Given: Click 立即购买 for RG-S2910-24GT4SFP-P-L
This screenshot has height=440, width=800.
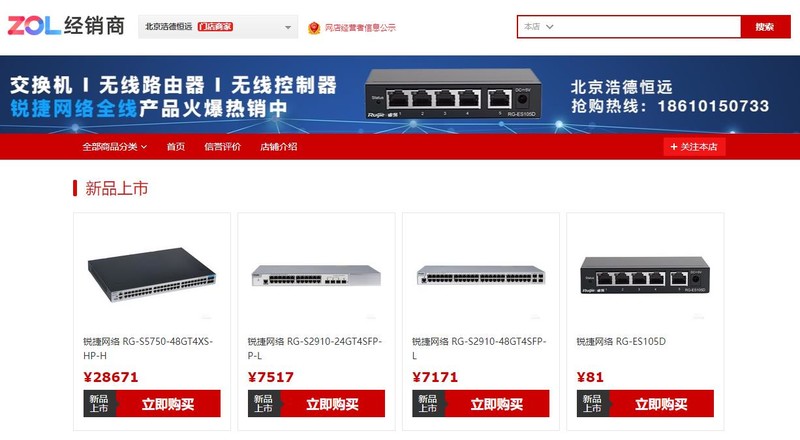Looking at the screenshot, I should click(333, 404).
